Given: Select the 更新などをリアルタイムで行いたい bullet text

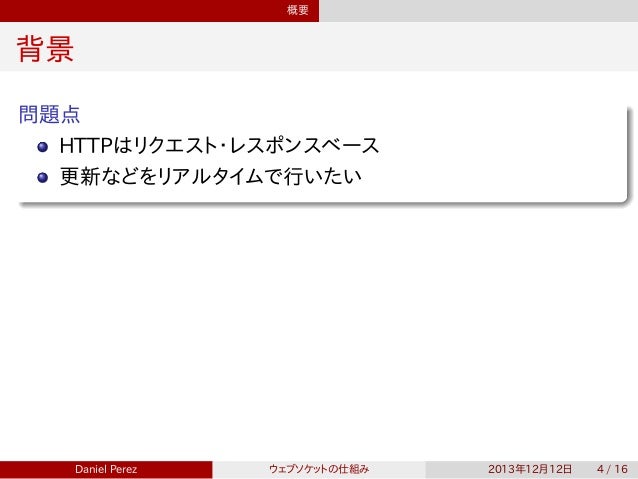Looking at the screenshot, I should [x=211, y=176].
